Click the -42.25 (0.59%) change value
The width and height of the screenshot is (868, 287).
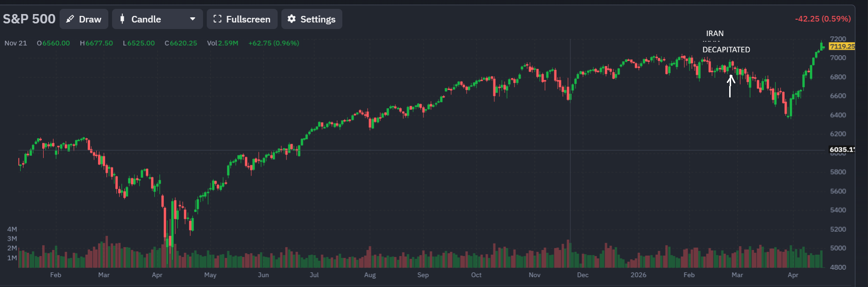[823, 19]
